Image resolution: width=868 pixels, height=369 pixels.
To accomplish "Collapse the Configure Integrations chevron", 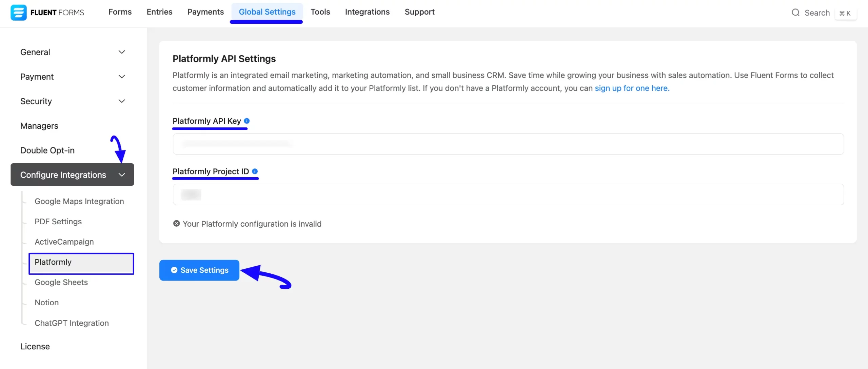I will click(122, 175).
